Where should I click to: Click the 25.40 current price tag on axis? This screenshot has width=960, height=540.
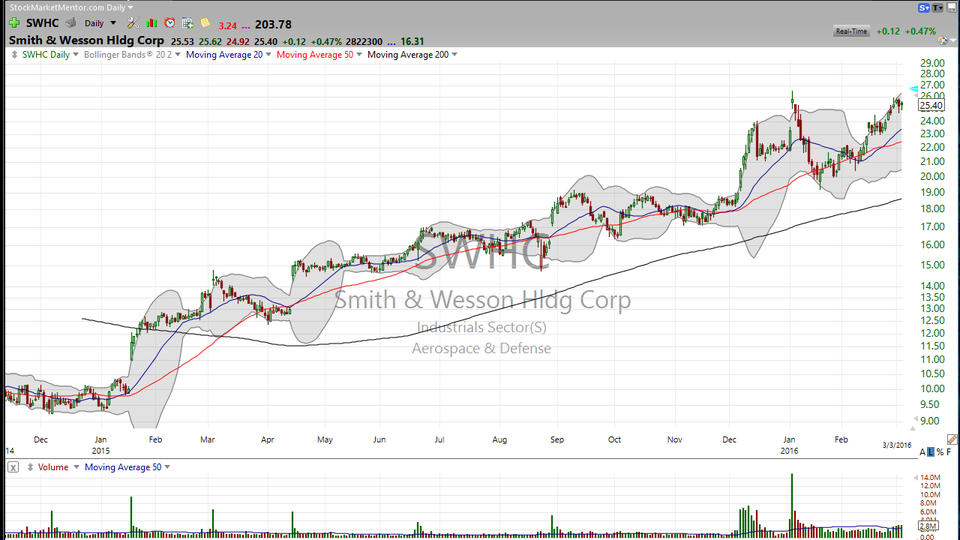[931, 106]
